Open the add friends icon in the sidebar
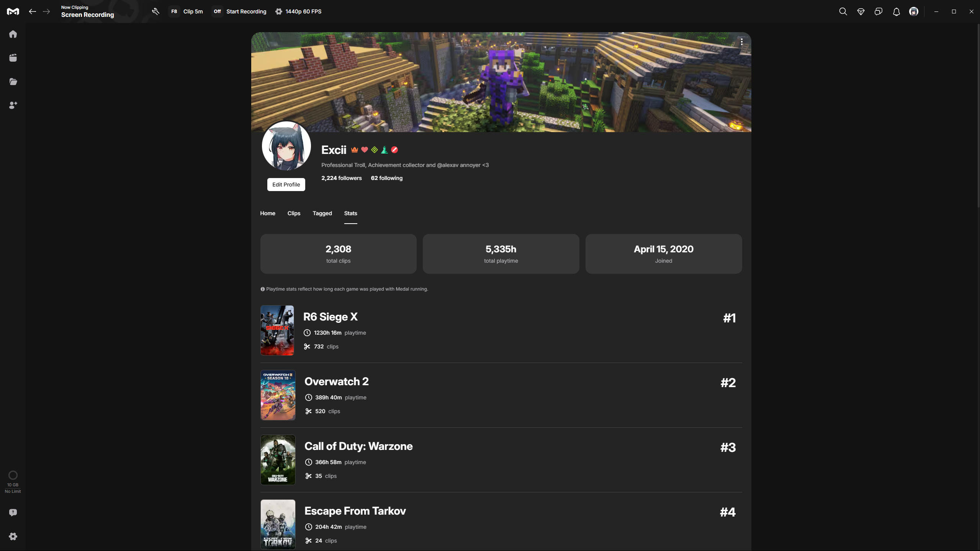 pyautogui.click(x=13, y=105)
